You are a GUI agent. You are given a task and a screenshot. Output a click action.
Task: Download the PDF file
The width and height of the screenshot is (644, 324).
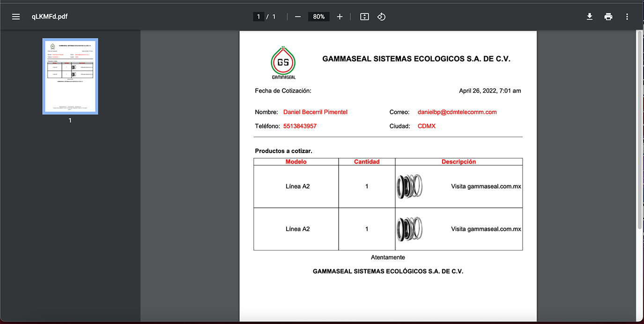pos(590,17)
